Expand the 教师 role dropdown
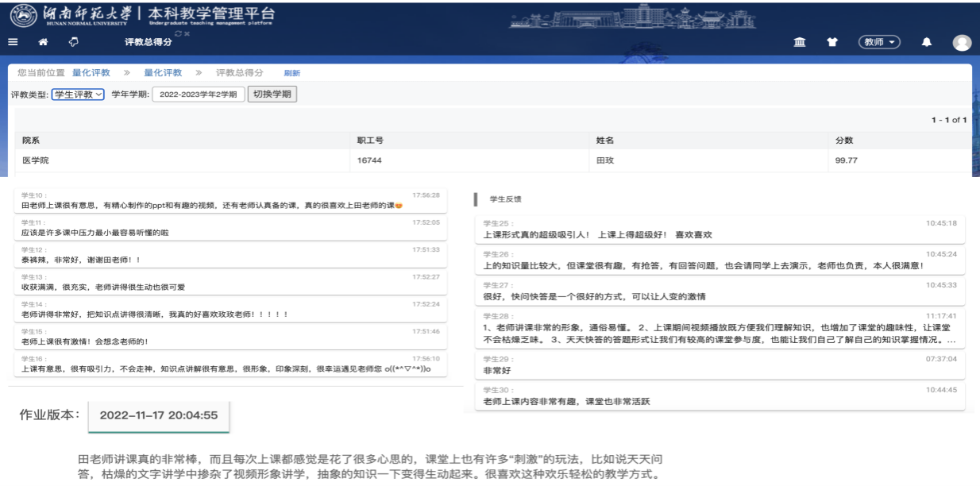 click(878, 42)
